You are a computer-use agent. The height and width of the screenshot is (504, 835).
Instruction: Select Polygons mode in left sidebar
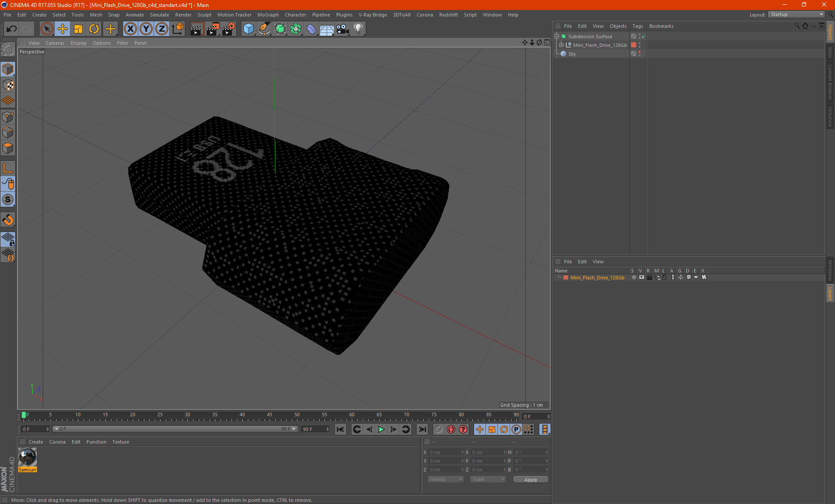(8, 148)
